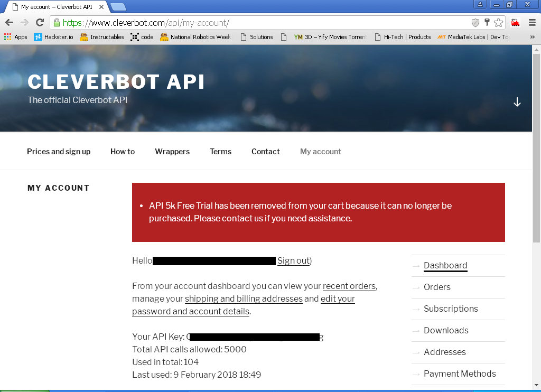
Task: Open Addresses in account sidebar
Action: pyautogui.click(x=445, y=352)
